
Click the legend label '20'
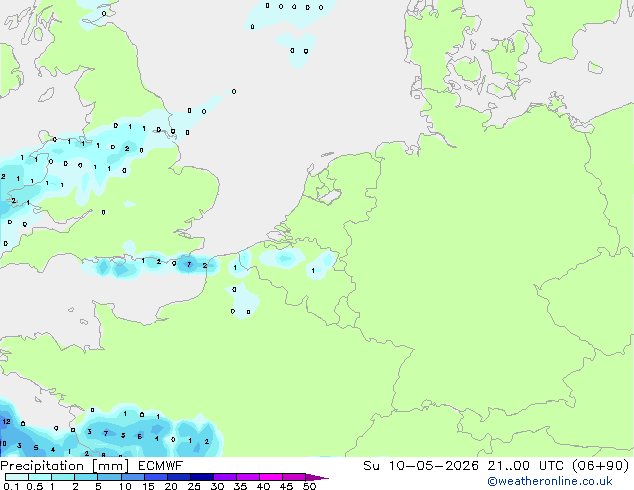click(171, 486)
